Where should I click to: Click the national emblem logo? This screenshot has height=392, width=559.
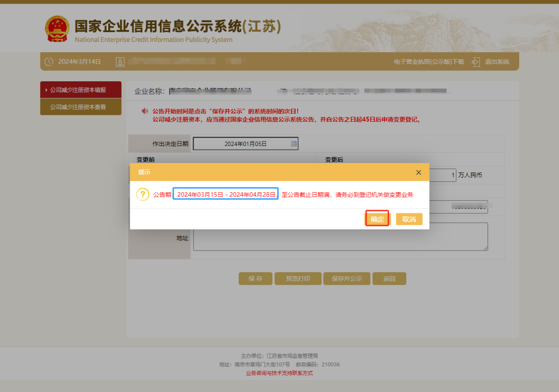coord(57,29)
